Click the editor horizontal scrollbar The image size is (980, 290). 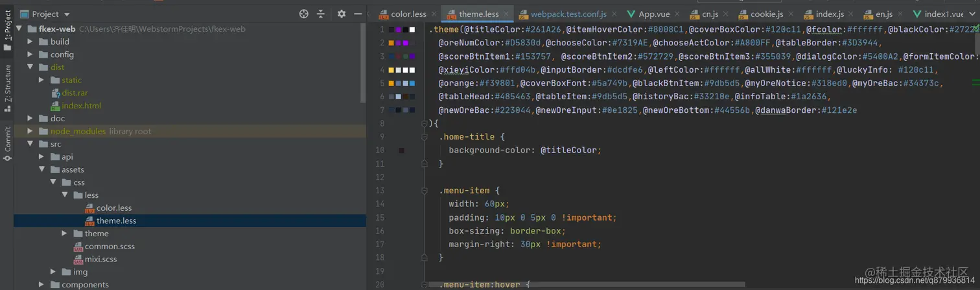[587, 284]
